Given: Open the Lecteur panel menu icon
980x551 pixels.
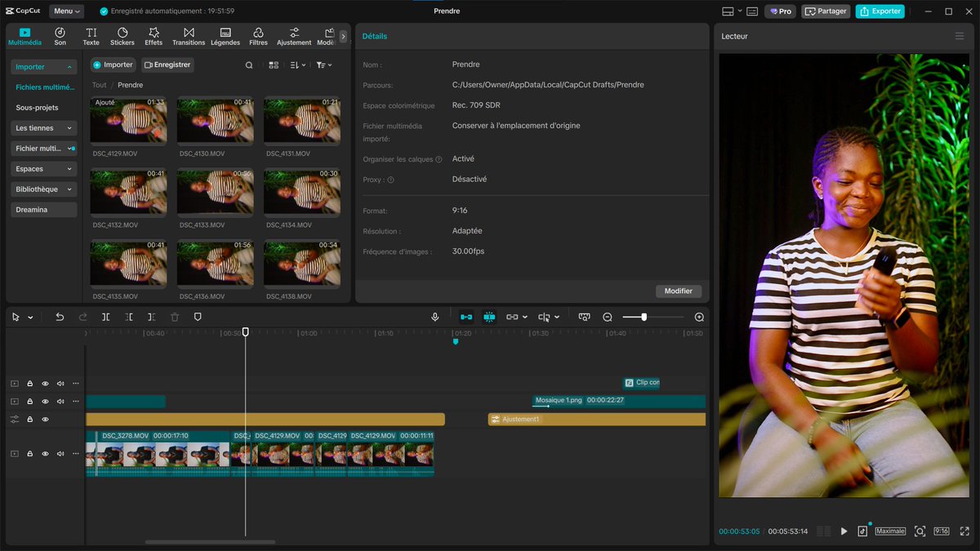Looking at the screenshot, I should 960,36.
